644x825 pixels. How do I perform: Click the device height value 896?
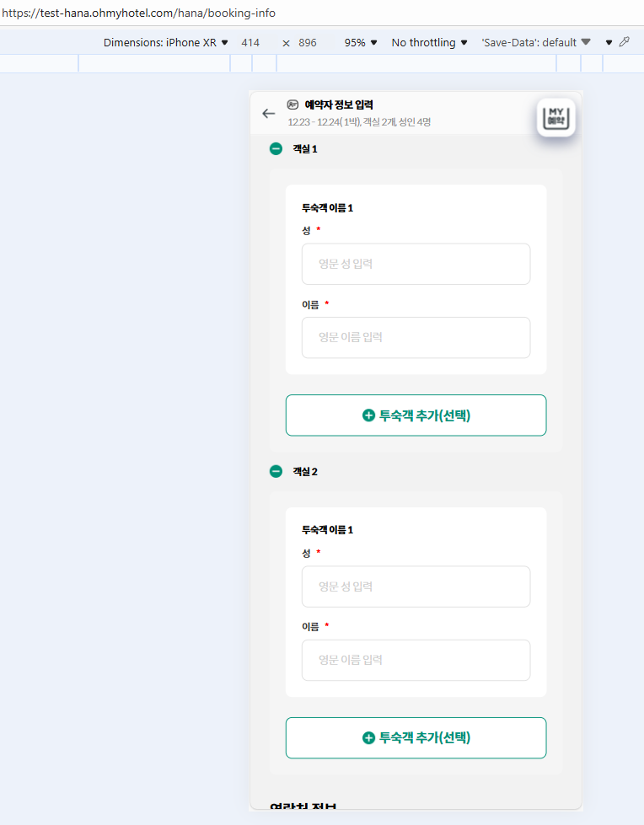pyautogui.click(x=308, y=43)
